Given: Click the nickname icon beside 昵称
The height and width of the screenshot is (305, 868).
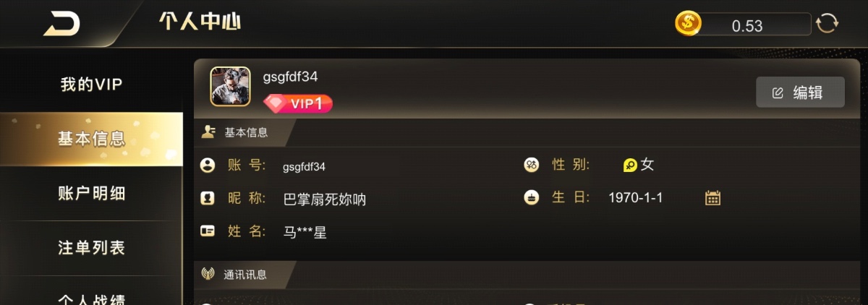Looking at the screenshot, I should [x=208, y=198].
